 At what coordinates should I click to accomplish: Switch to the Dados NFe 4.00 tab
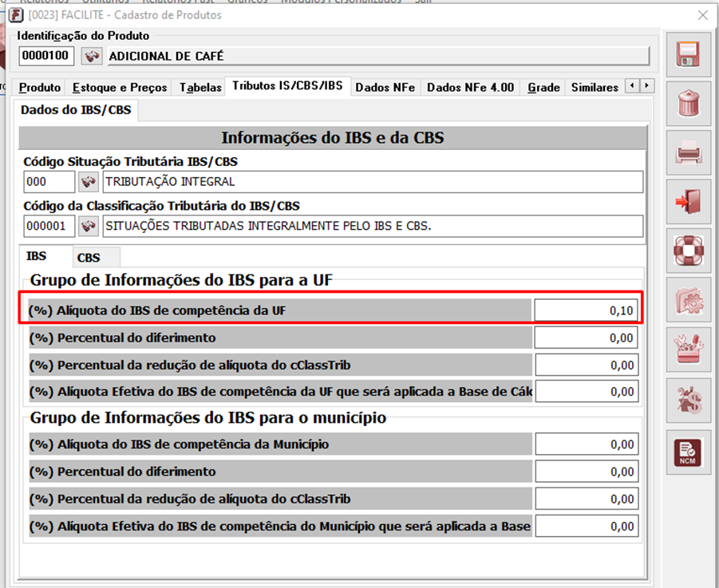tap(470, 87)
